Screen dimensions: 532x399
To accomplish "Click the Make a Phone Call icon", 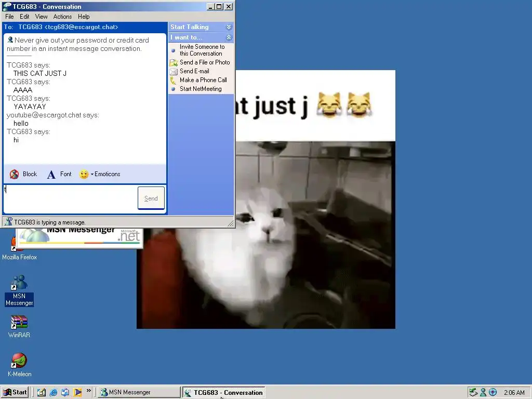I will (x=173, y=81).
